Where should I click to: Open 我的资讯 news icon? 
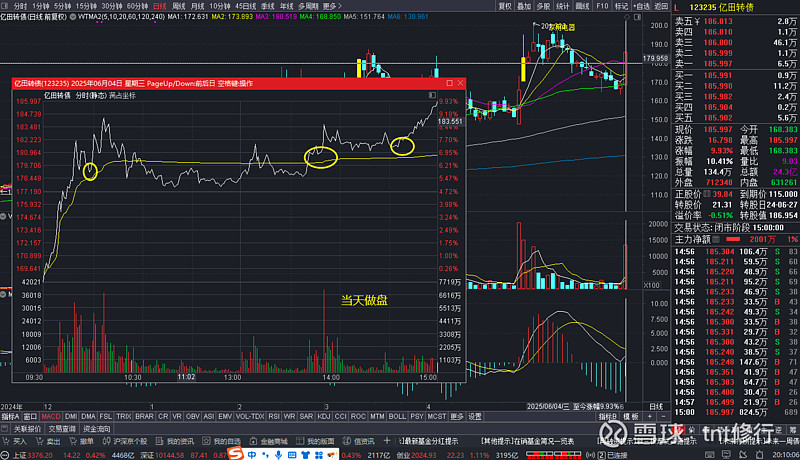160,441
